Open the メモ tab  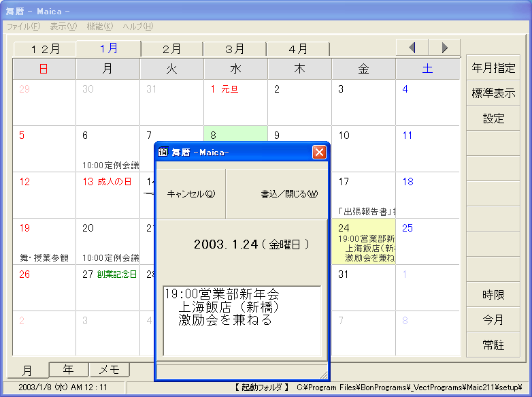click(x=110, y=370)
